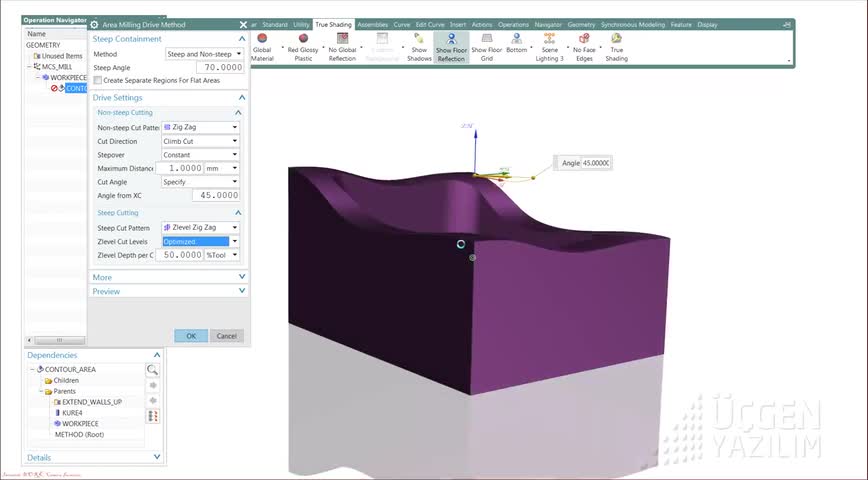Click the Global Material ribbon icon

[x=262, y=38]
